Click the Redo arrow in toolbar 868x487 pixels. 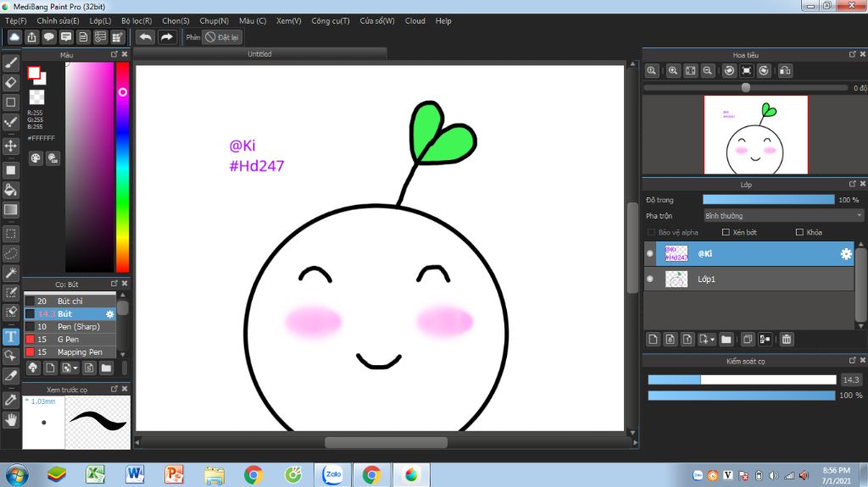coord(166,37)
